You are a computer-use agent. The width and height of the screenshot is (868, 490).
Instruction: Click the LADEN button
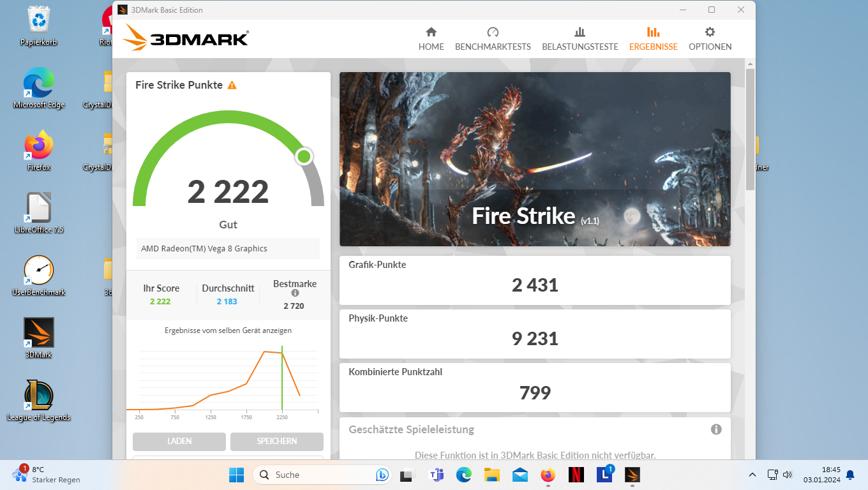coord(179,442)
